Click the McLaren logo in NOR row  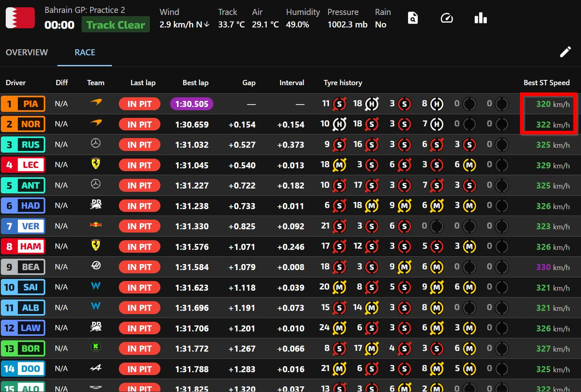96,122
